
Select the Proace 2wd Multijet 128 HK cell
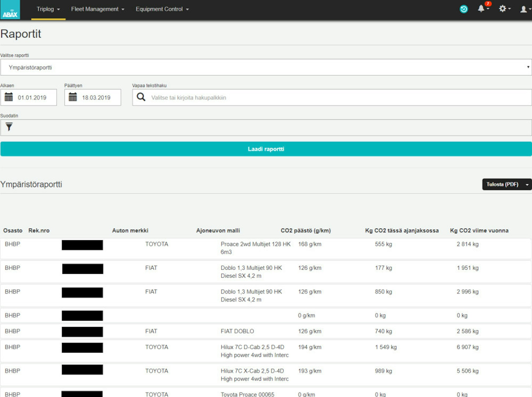(x=256, y=248)
